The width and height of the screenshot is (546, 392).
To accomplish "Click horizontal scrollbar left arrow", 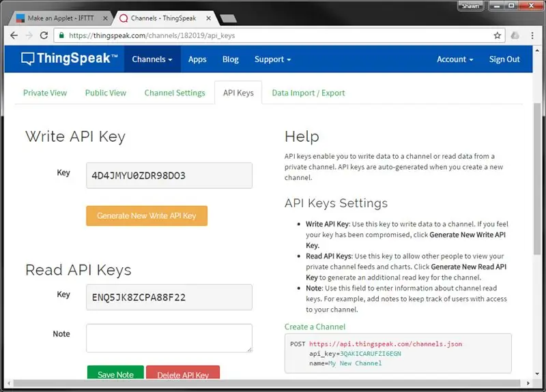I will coord(9,383).
